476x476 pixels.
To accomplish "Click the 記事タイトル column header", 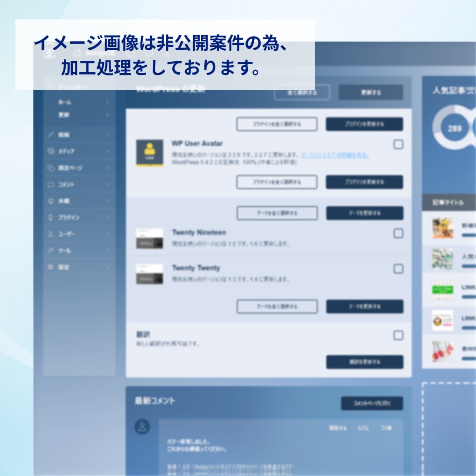I will tap(448, 202).
